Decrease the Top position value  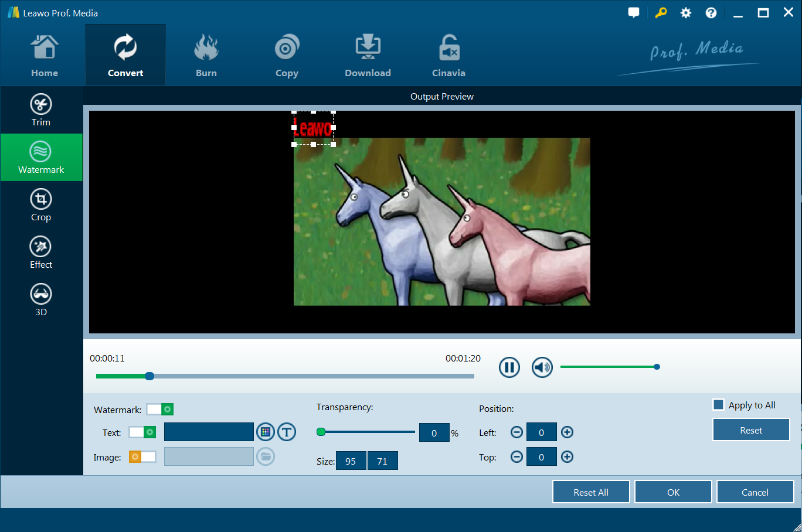click(516, 456)
